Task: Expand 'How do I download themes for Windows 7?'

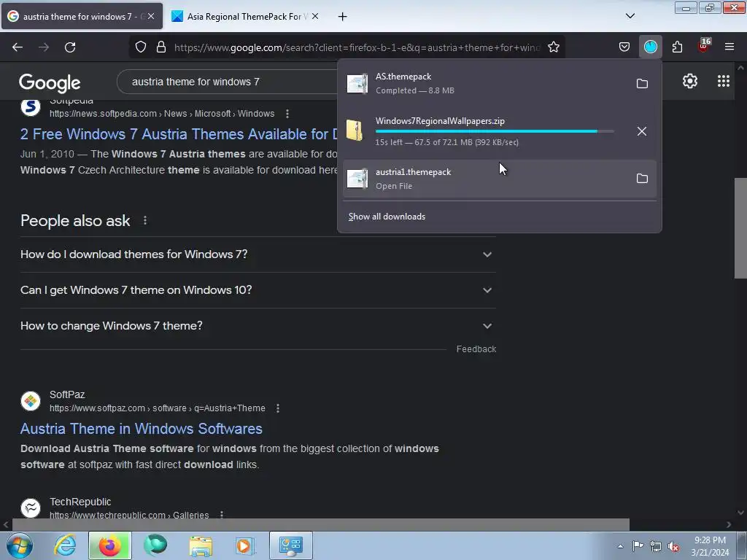Action: pos(258,254)
